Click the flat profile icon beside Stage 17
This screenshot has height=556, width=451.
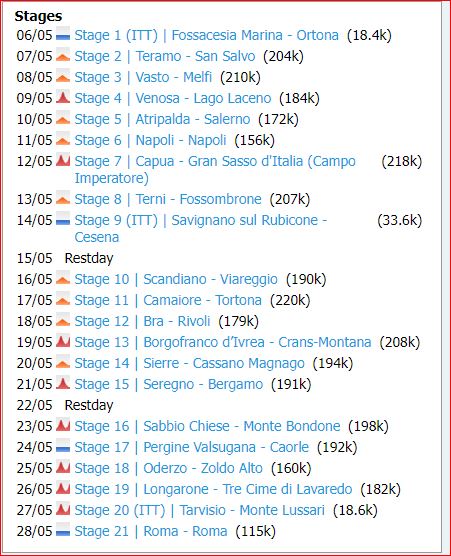point(63,445)
